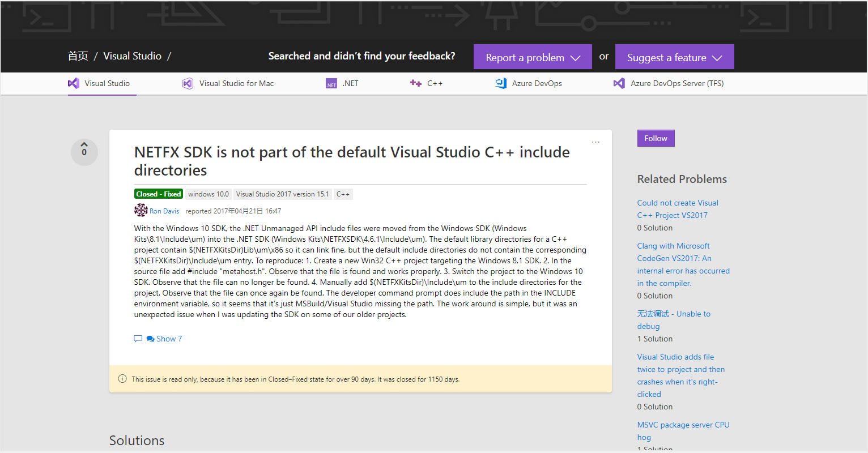Switch to the C++ tab

click(426, 83)
